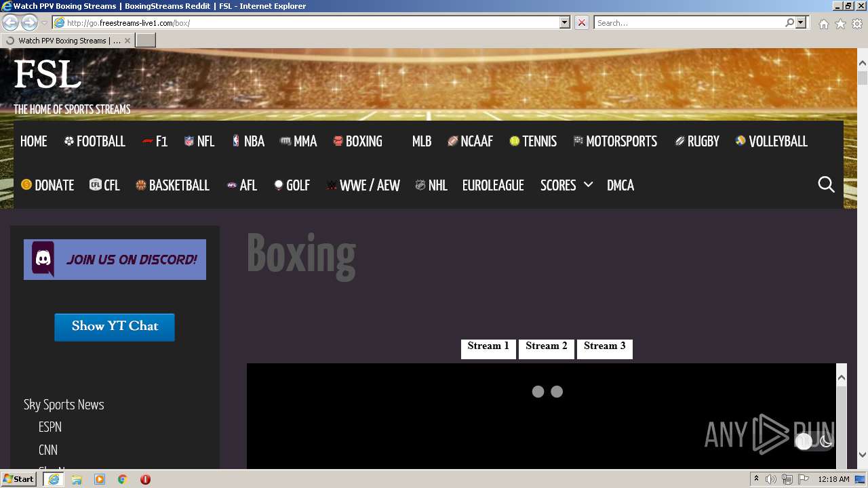Click the Discord logo in the banner
The image size is (868, 488).
(43, 259)
